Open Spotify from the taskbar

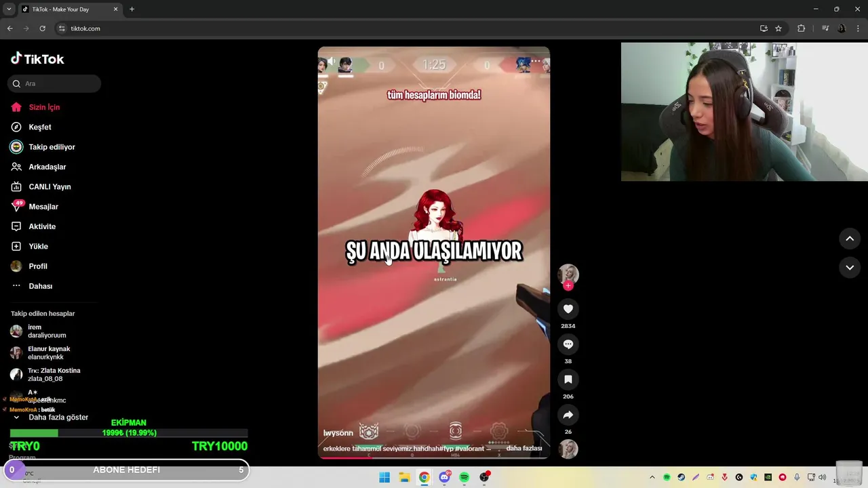(465, 477)
